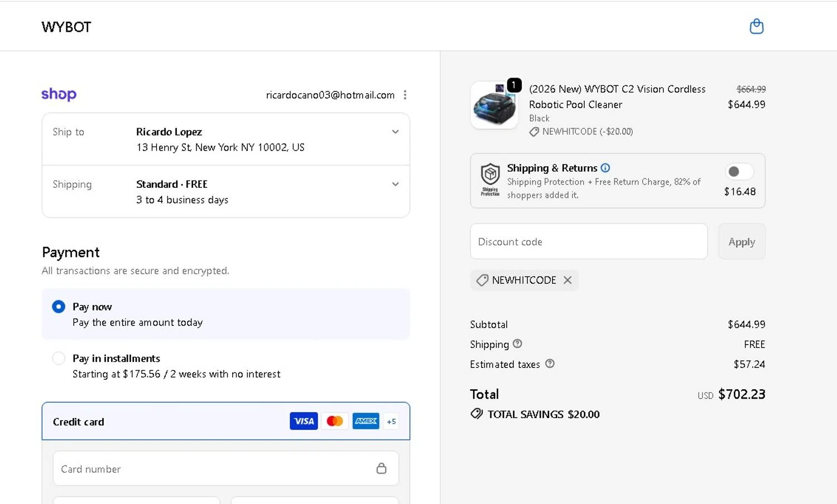Click the Ricardo Lopez name text
837x504 pixels.
click(x=169, y=132)
